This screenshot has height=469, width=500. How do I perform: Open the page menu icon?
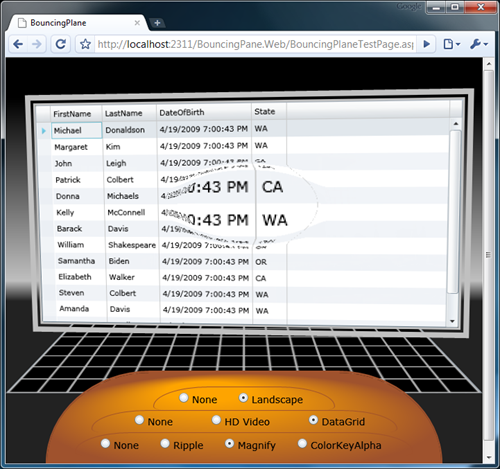(452, 44)
